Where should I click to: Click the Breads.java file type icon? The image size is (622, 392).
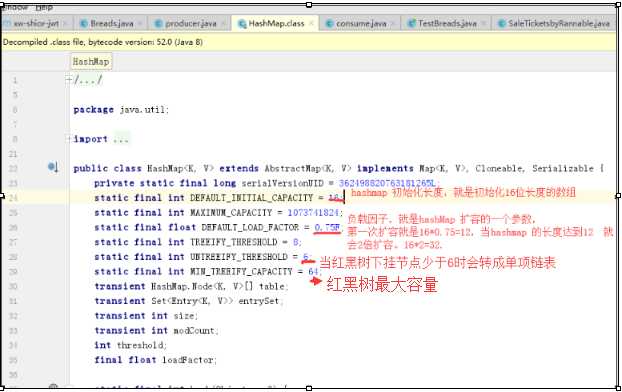tap(84, 23)
